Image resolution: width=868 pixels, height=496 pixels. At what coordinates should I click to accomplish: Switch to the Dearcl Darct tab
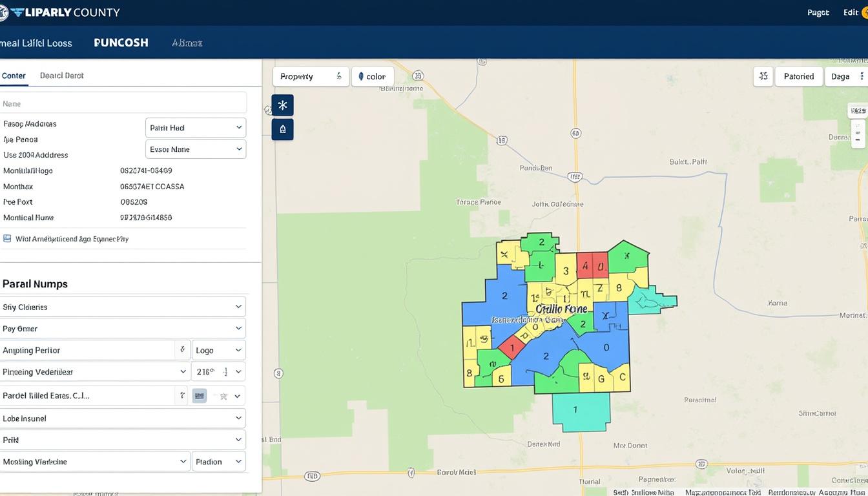[x=61, y=75]
